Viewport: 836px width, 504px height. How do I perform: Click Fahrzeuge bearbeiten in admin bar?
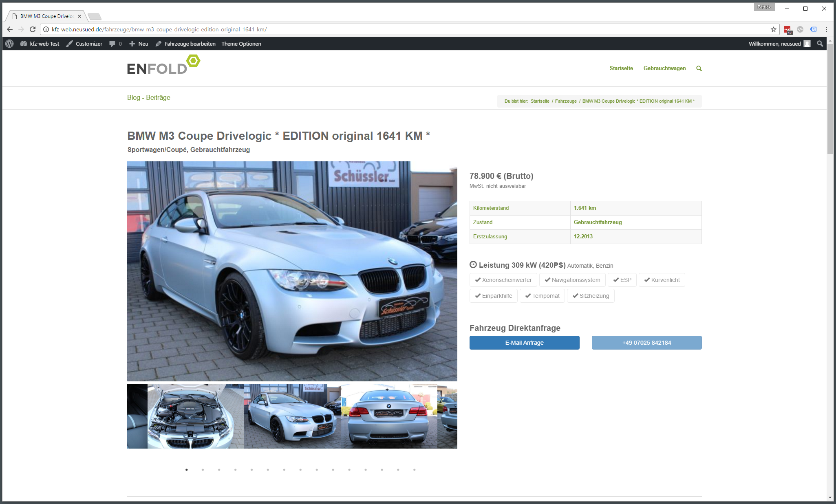coord(185,44)
